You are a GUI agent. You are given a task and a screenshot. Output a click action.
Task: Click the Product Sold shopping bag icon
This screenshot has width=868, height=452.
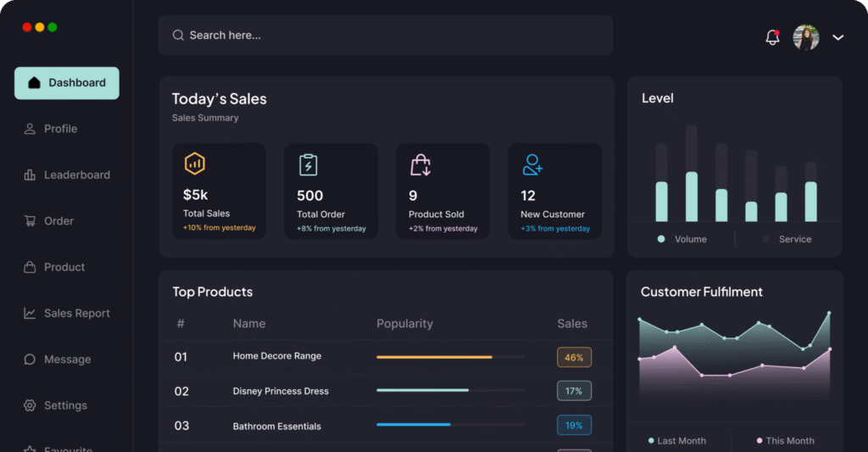[420, 165]
